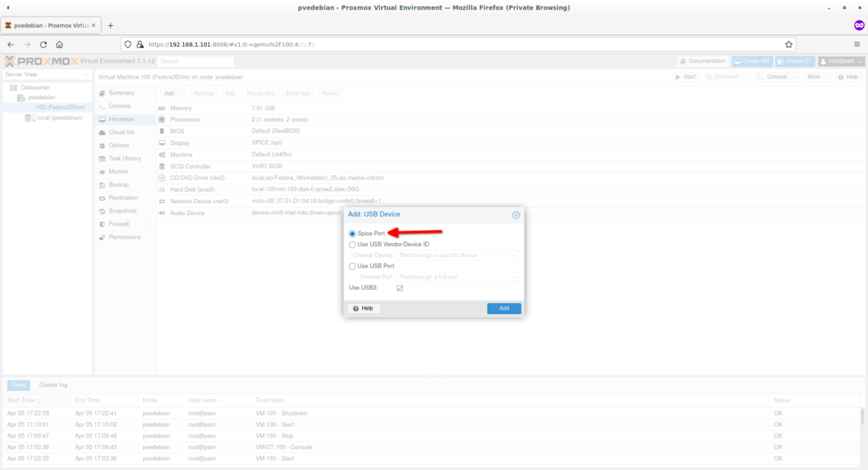Open the Backup panel icon
This screenshot has height=470, width=868.
(102, 185)
